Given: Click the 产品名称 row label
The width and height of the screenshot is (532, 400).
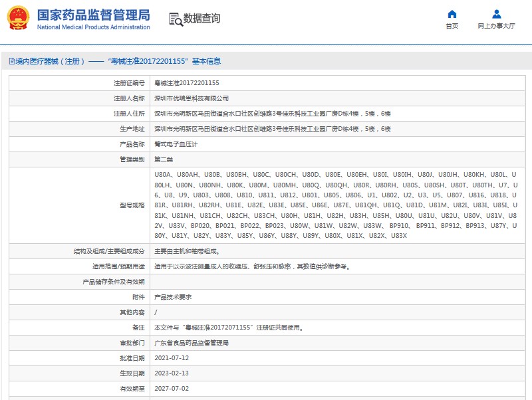Looking at the screenshot, I should click(132, 144).
